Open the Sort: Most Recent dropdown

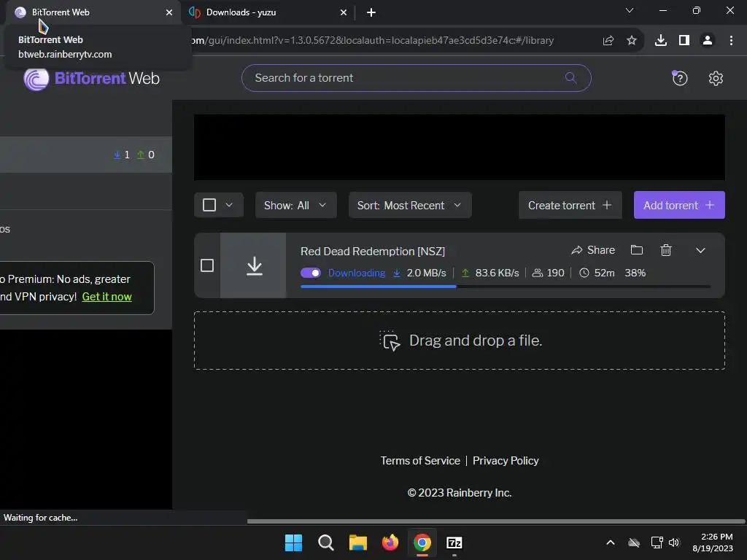click(410, 205)
